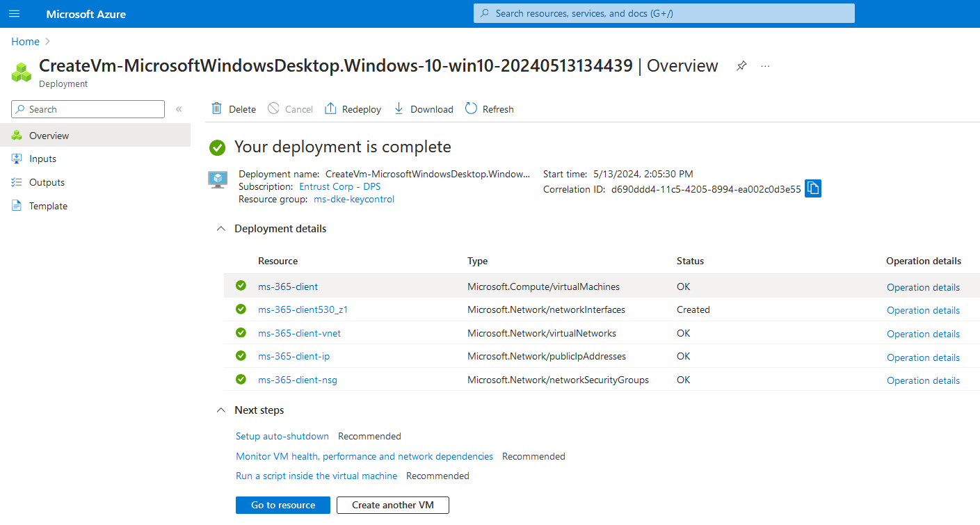The height and width of the screenshot is (525, 980).
Task: Open the ms-365-client-ip resource link
Action: click(x=294, y=356)
